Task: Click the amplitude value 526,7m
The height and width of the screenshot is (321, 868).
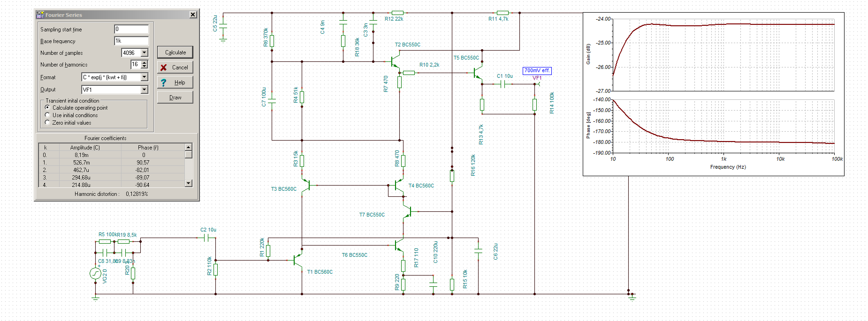Action: coord(82,163)
